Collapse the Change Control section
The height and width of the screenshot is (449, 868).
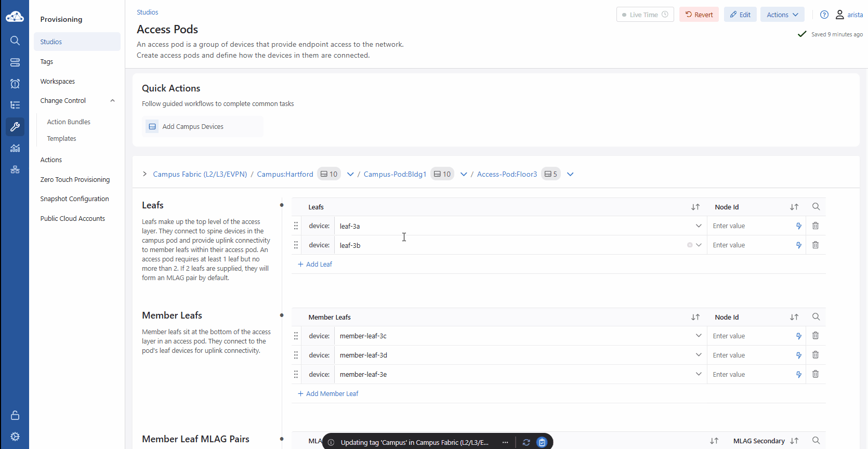(113, 101)
